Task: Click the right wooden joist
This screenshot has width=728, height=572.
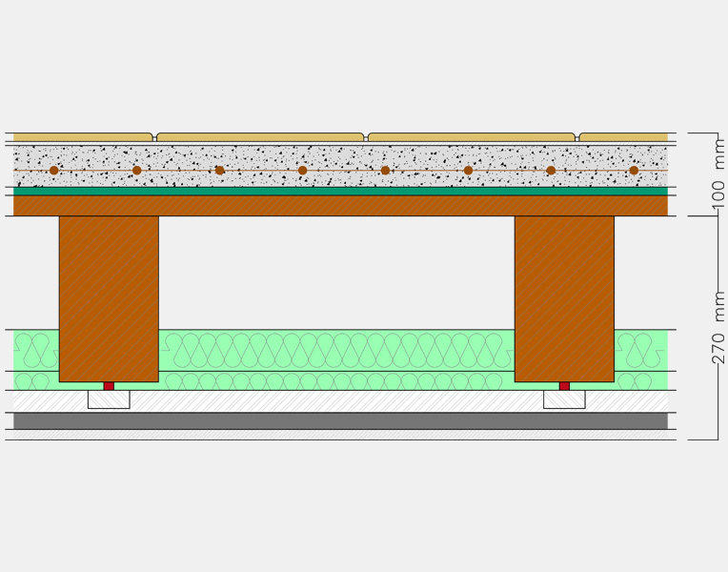Action: coord(564,298)
